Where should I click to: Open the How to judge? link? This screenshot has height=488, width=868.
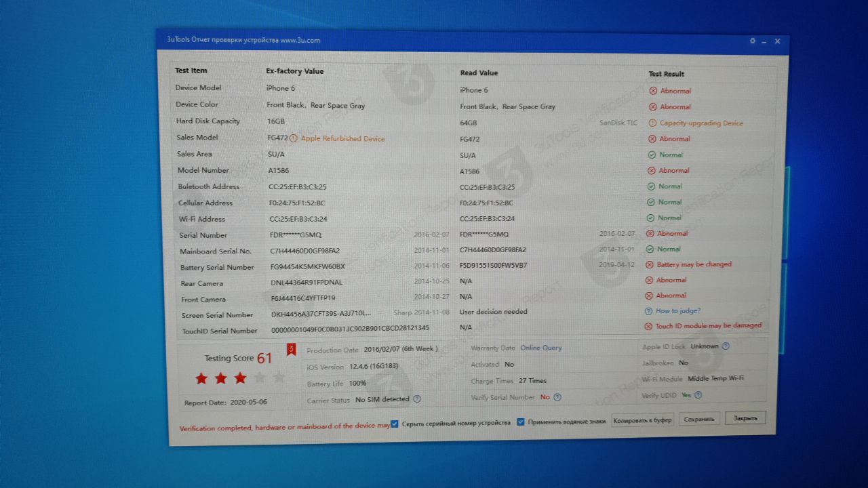coord(678,311)
